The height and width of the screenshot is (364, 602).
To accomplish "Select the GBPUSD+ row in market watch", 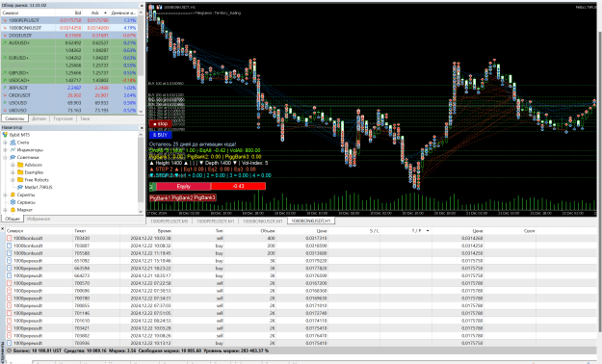I will pos(69,73).
